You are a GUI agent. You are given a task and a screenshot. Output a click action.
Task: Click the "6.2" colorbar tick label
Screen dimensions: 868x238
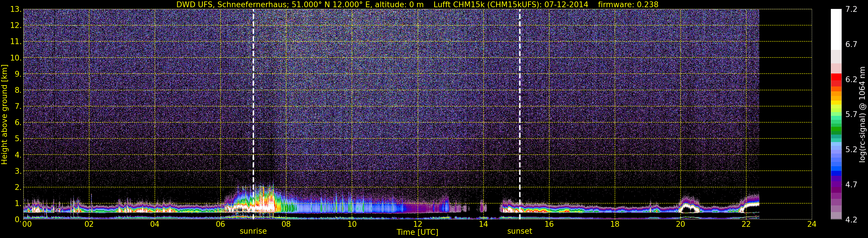(851, 79)
